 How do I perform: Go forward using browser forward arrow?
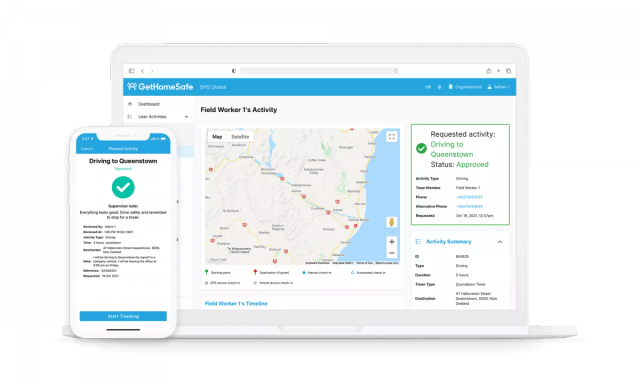coord(152,71)
